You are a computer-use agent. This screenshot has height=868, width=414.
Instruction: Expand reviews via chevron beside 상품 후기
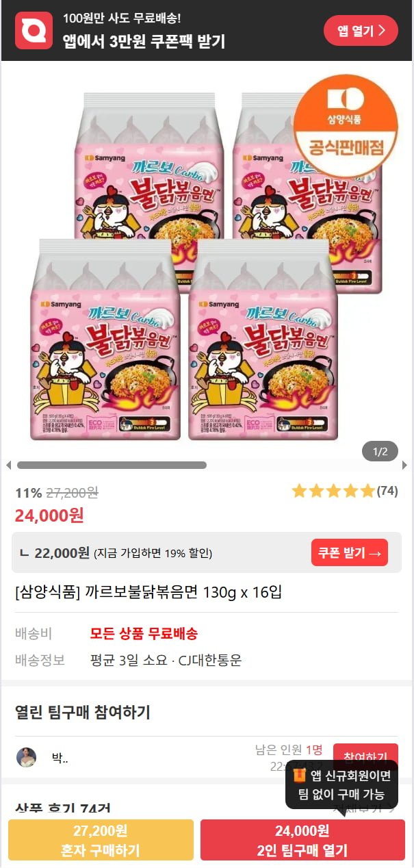[392, 808]
